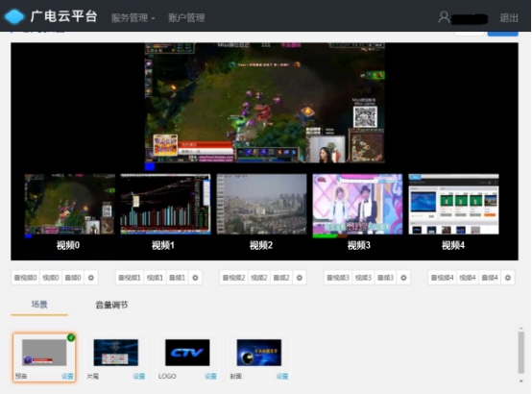Click the 广电云平台 cloud logo icon
Image resolution: width=532 pixels, height=394 pixels.
point(13,16)
